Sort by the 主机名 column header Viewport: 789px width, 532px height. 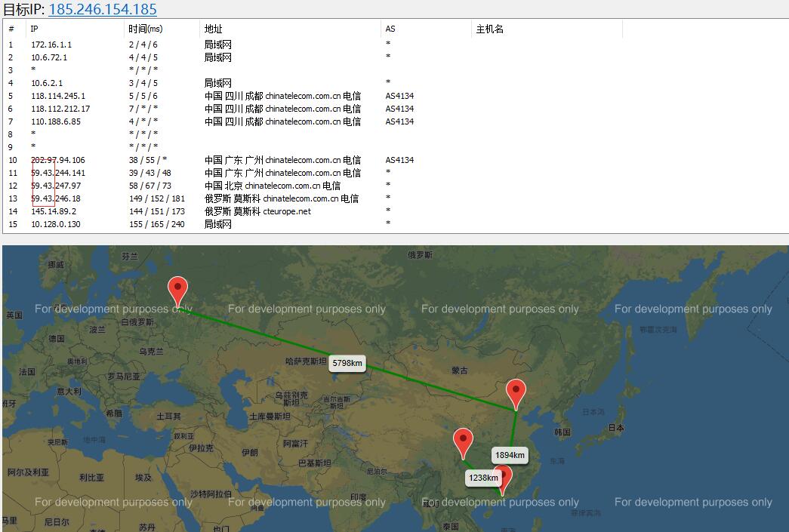tap(547, 29)
